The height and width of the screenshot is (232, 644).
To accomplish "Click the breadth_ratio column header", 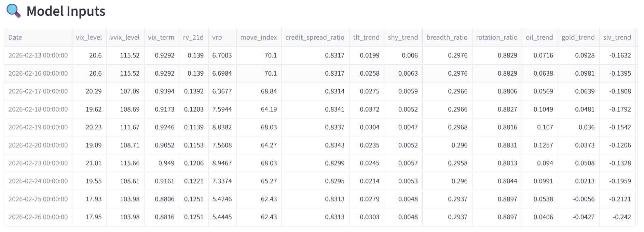I will [x=447, y=37].
